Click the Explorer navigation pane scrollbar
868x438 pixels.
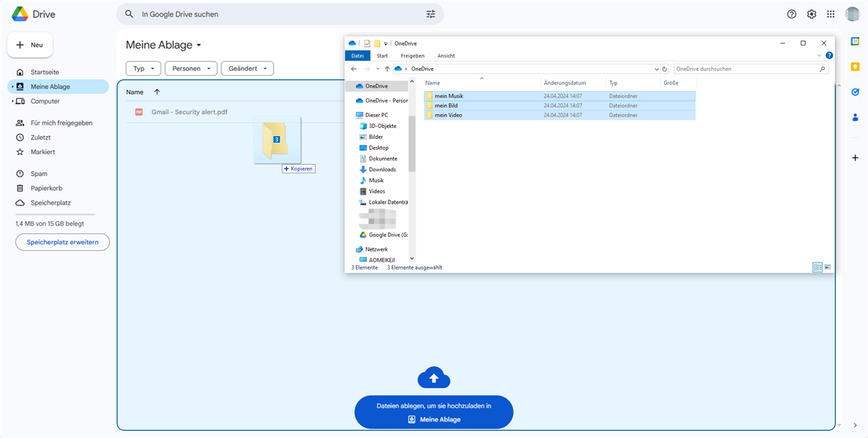click(x=412, y=145)
